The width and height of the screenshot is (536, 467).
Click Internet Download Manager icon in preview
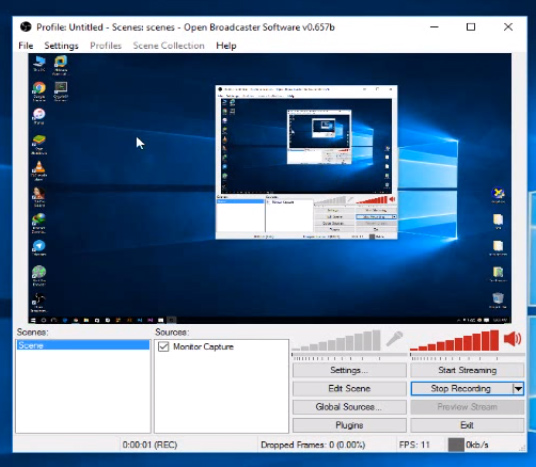point(39,219)
